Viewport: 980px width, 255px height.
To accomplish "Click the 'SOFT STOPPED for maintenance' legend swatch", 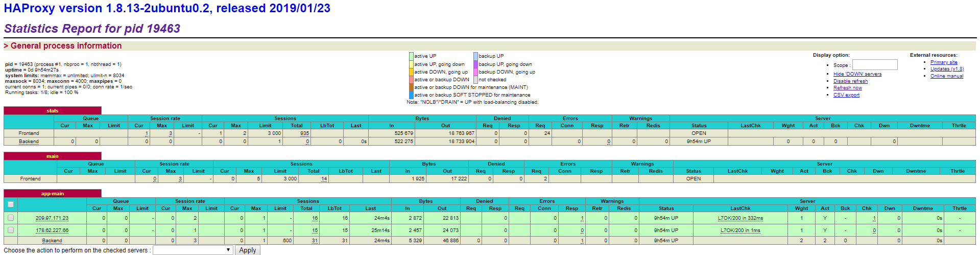I will click(x=411, y=95).
